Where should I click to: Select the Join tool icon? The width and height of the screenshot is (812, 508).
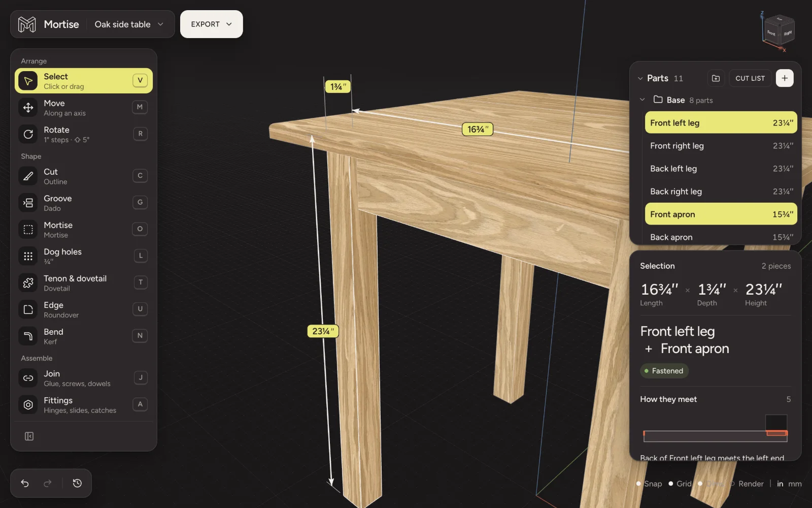[28, 378]
